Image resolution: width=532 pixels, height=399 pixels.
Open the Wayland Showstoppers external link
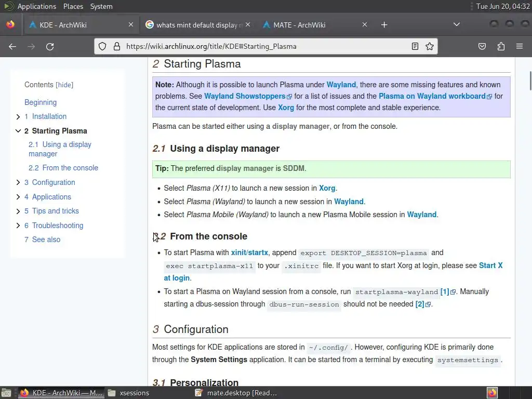coord(248,96)
